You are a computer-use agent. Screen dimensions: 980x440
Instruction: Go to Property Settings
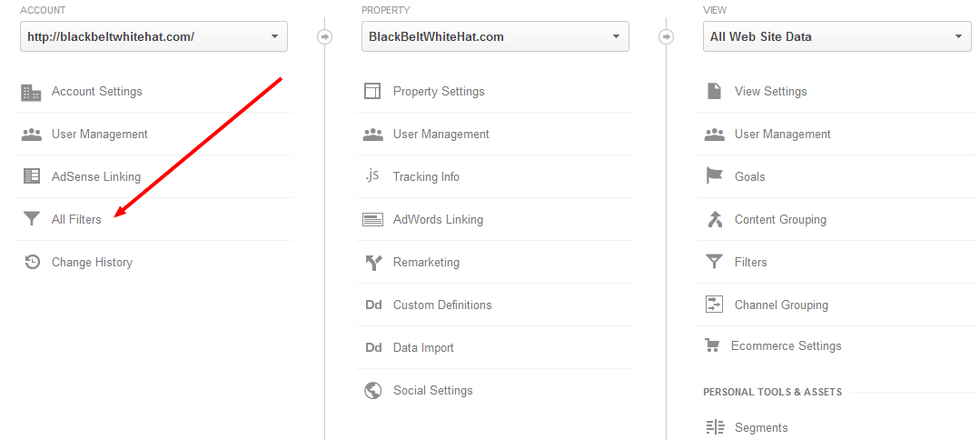tap(439, 91)
